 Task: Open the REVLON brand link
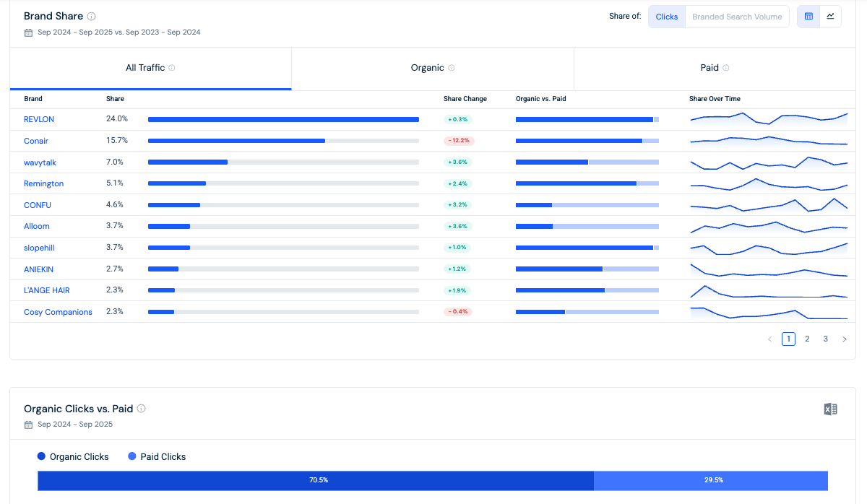(x=38, y=119)
